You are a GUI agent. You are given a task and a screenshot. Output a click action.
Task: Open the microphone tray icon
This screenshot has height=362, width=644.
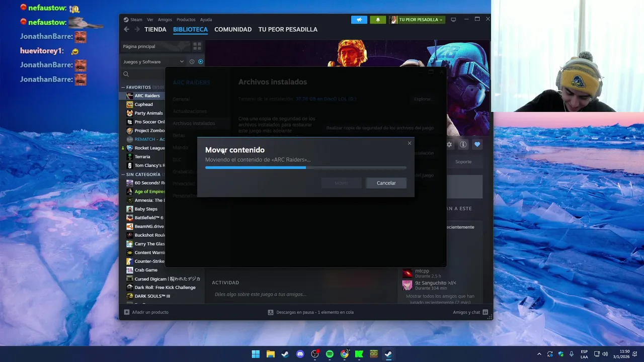tap(571, 354)
